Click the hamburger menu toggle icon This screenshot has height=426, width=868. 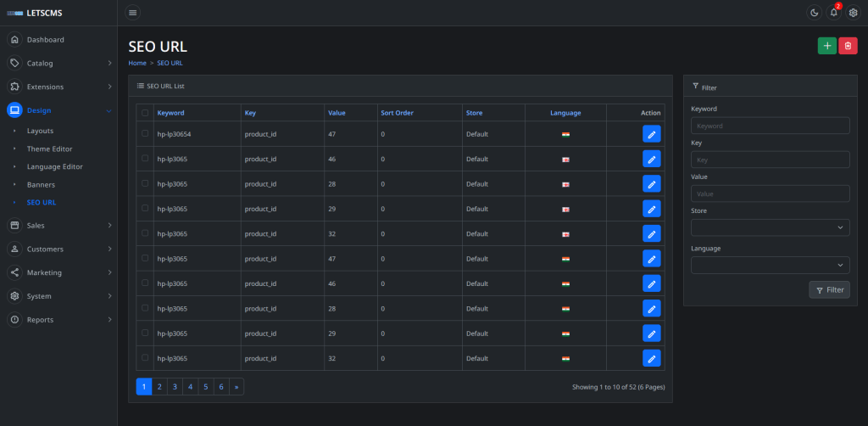[133, 13]
